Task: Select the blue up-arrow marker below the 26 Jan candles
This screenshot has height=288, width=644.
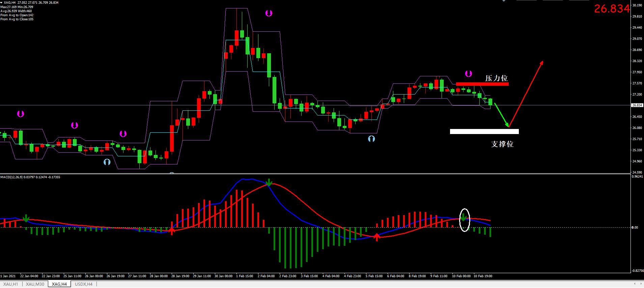Action: tap(107, 162)
